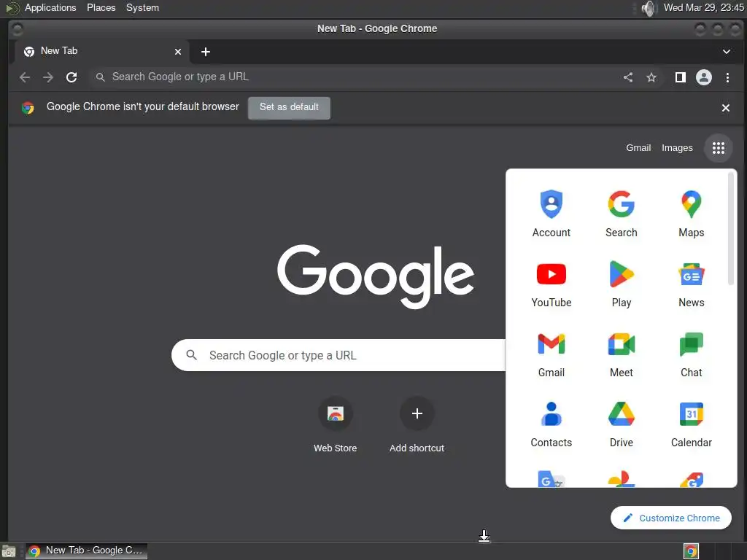Open Chrome three-dot menu
747x560 pixels.
click(x=727, y=77)
